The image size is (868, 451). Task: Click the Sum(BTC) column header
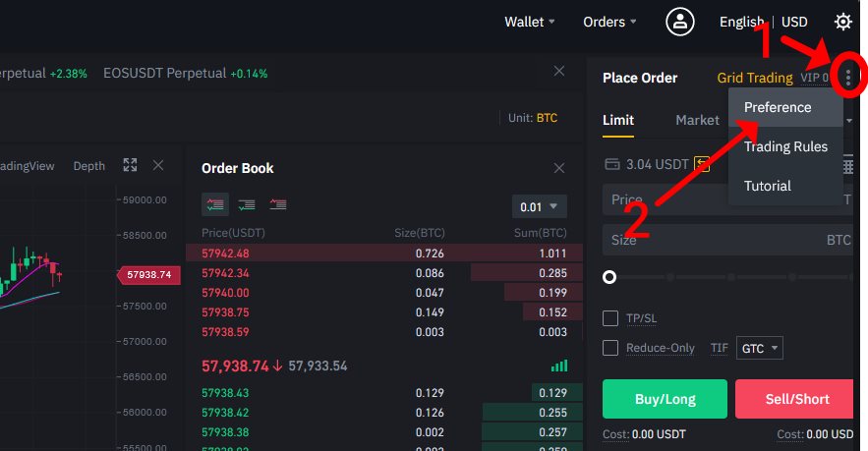tap(540, 233)
